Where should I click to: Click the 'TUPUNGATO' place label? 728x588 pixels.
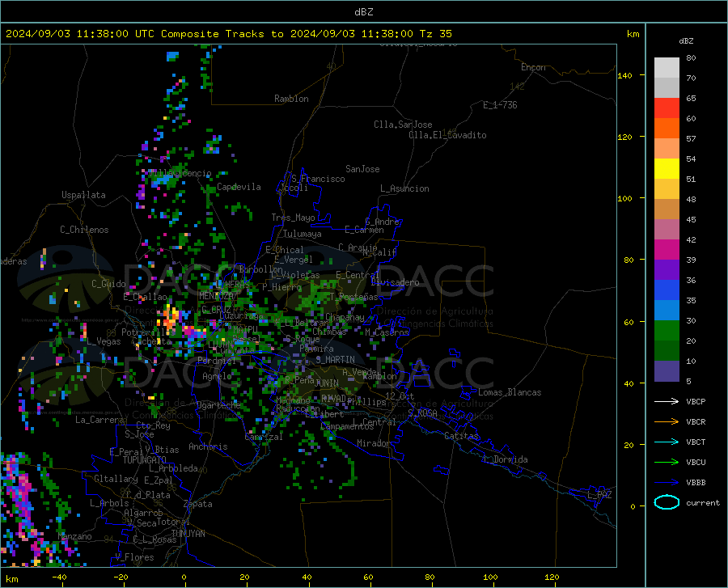(144, 460)
